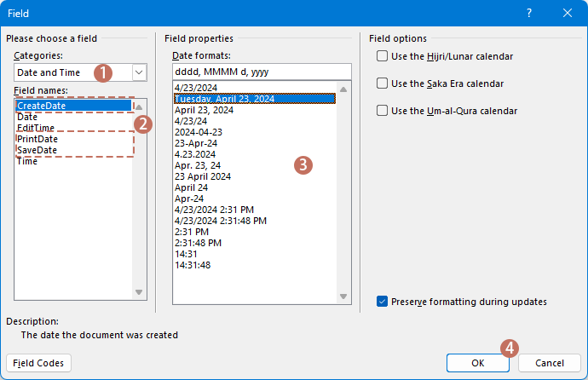The height and width of the screenshot is (380, 588).
Task: Click the Help question mark icon
Action: [529, 14]
